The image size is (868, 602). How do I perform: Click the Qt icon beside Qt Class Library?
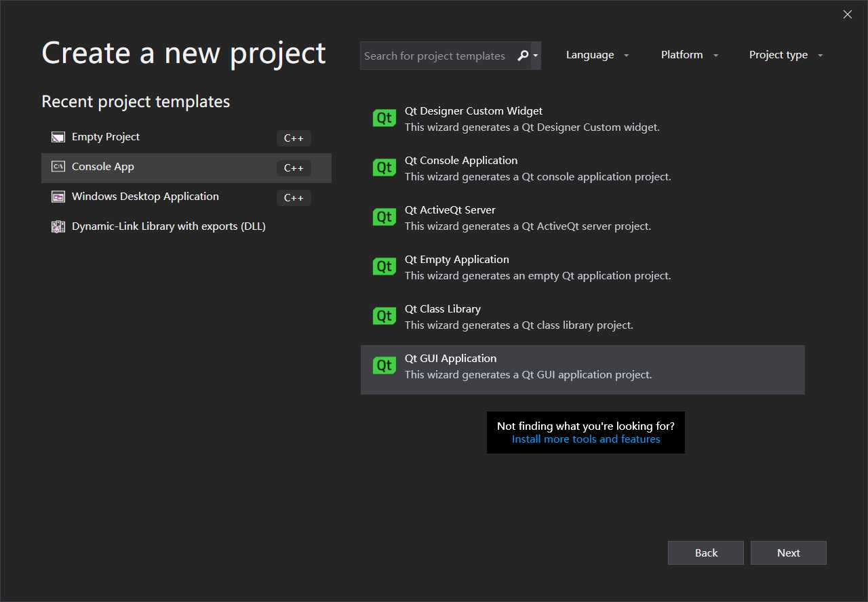coord(384,317)
